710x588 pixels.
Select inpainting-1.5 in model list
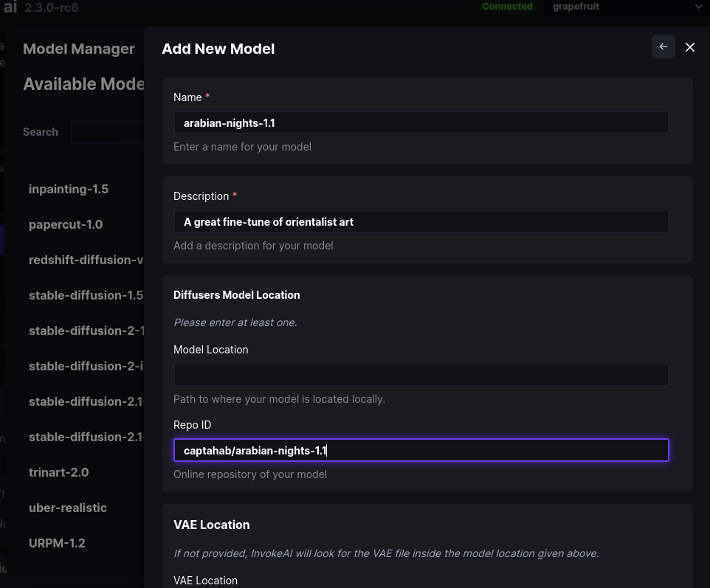[x=69, y=189]
